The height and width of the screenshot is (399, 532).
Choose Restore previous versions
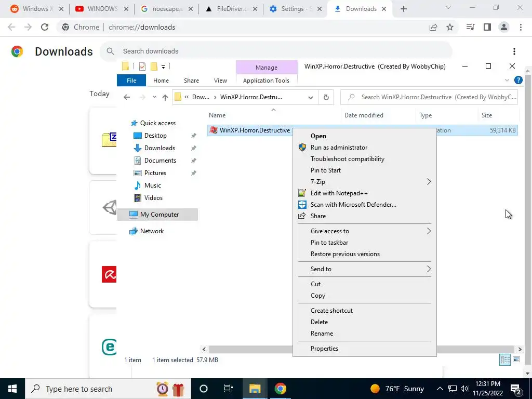[345, 254]
